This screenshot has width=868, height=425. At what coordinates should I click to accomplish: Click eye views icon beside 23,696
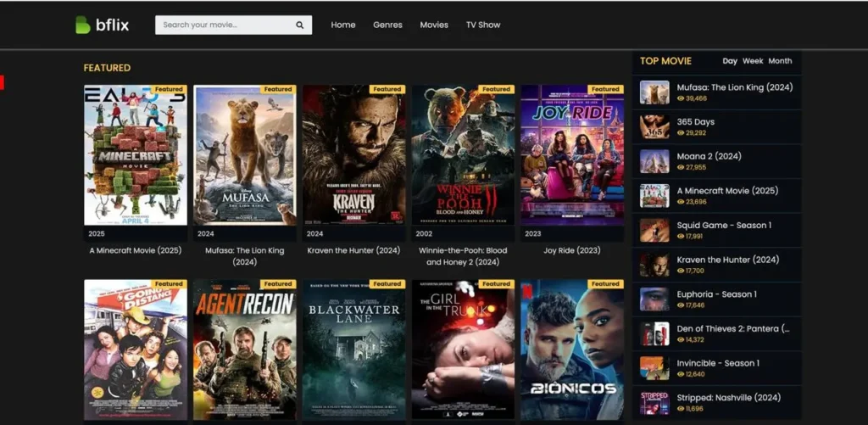click(x=681, y=202)
